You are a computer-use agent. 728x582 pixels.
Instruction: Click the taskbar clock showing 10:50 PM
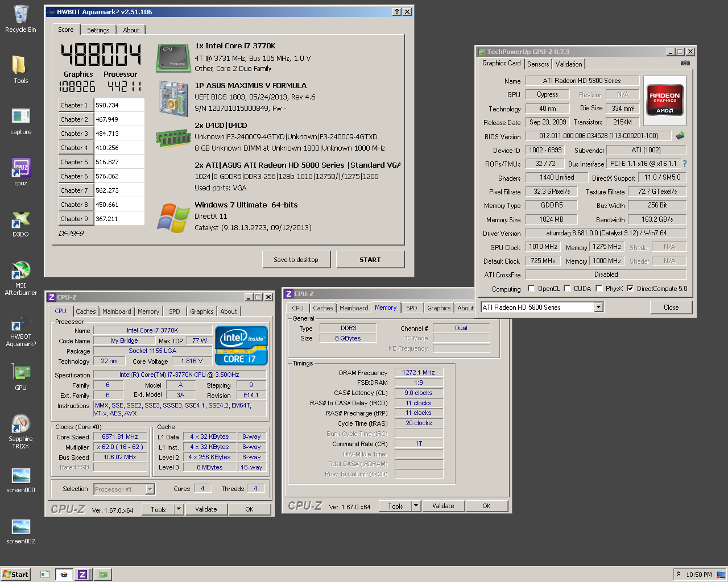(x=699, y=575)
